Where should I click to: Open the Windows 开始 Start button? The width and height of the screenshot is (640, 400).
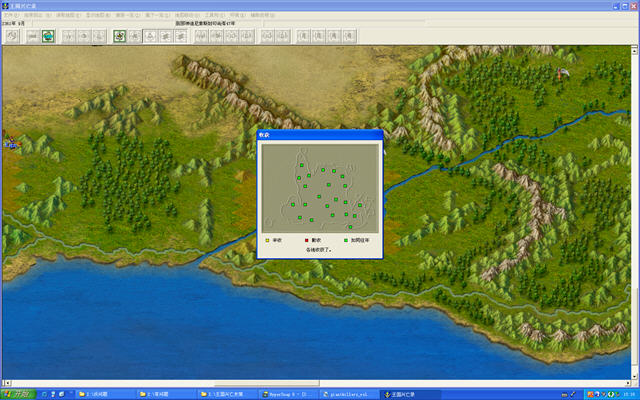click(15, 394)
